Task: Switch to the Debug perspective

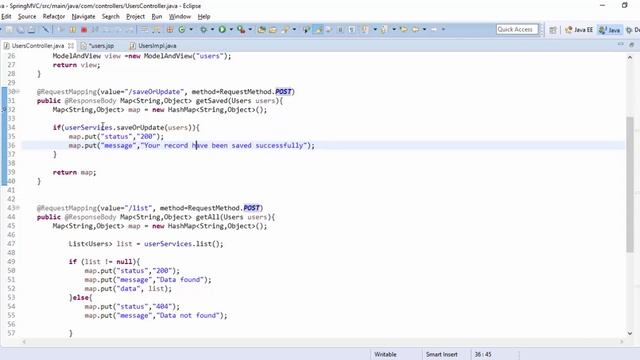Action: (x=633, y=30)
